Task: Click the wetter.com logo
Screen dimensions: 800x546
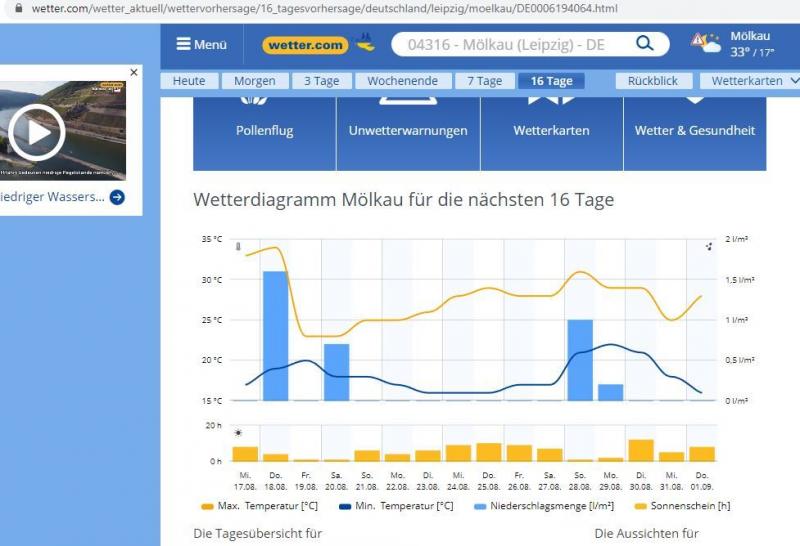Action: (x=306, y=45)
